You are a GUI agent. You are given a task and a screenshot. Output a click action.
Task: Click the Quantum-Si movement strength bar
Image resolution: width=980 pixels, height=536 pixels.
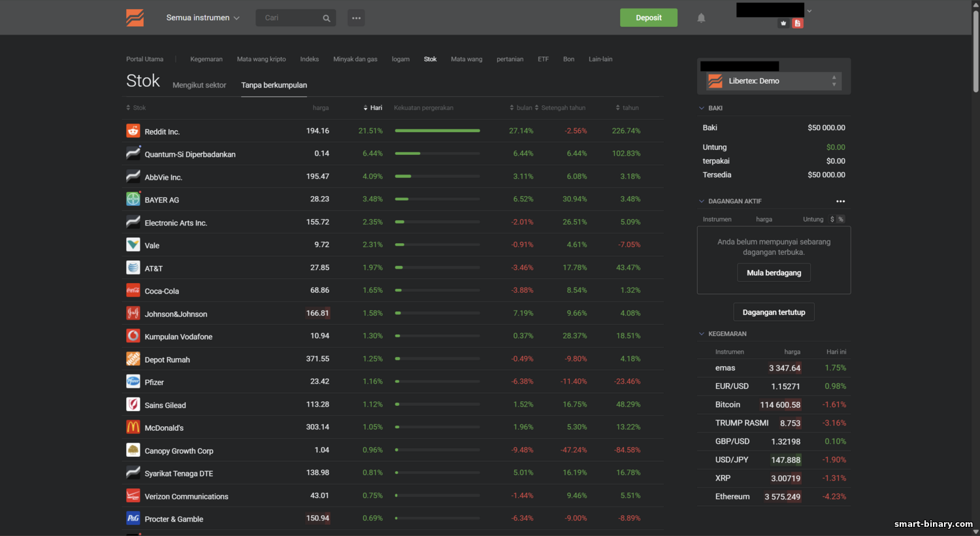[438, 154]
